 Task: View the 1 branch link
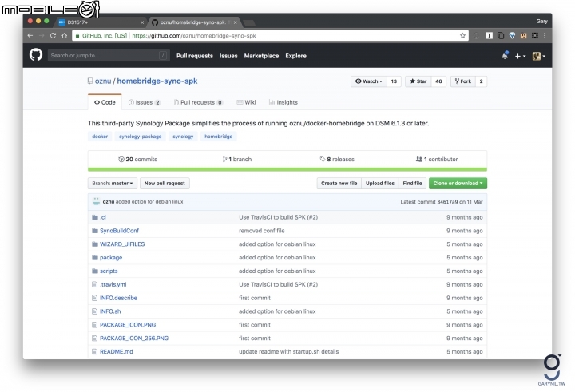(x=237, y=159)
